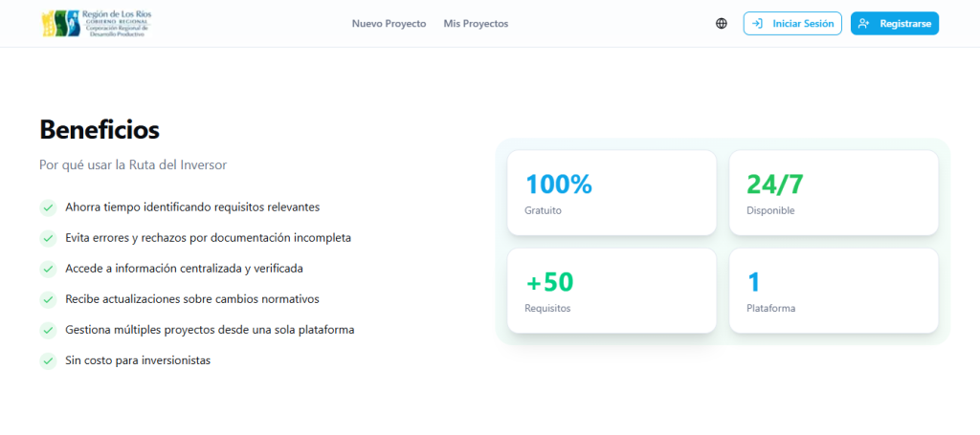Click the Beneficios heading
Viewport: 980px width, 435px height.
pyautogui.click(x=100, y=129)
